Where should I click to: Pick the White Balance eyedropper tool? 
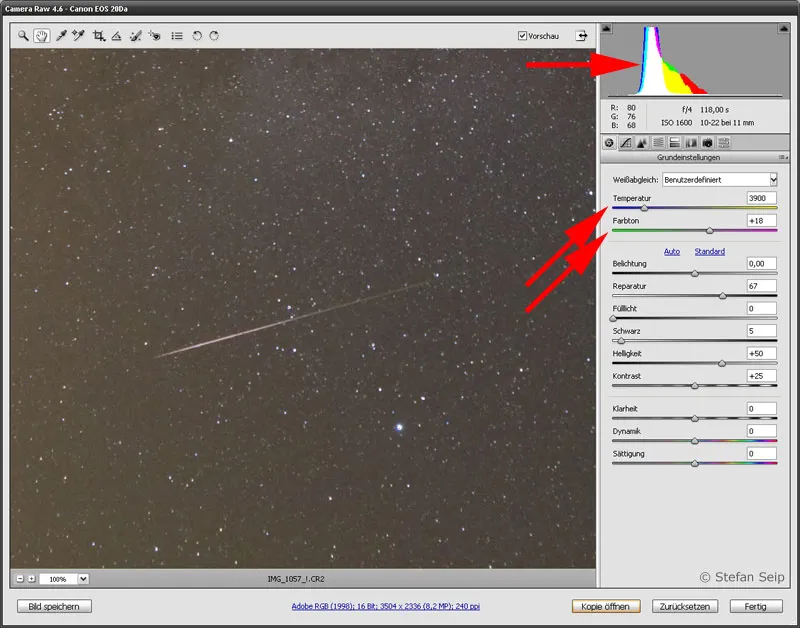pos(61,36)
